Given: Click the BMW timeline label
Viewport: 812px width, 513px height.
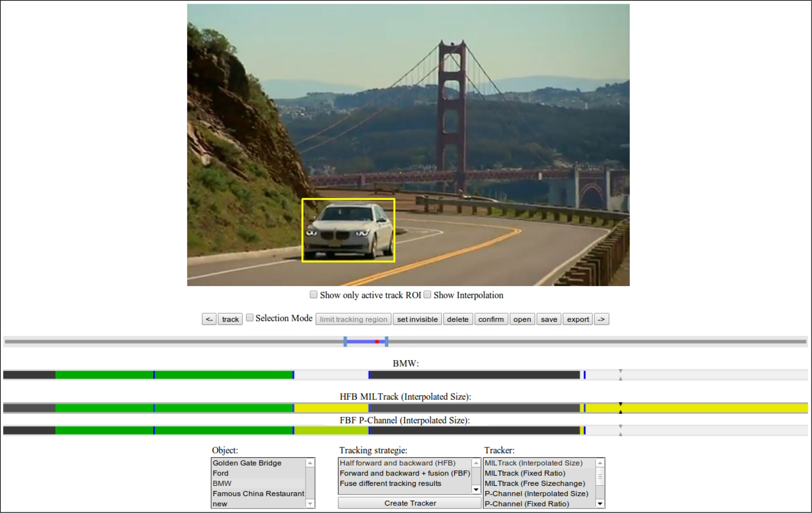Looking at the screenshot, I should [405, 363].
